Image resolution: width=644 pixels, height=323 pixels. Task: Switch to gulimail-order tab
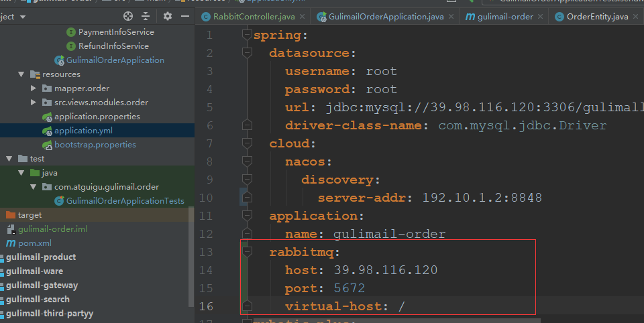[504, 17]
